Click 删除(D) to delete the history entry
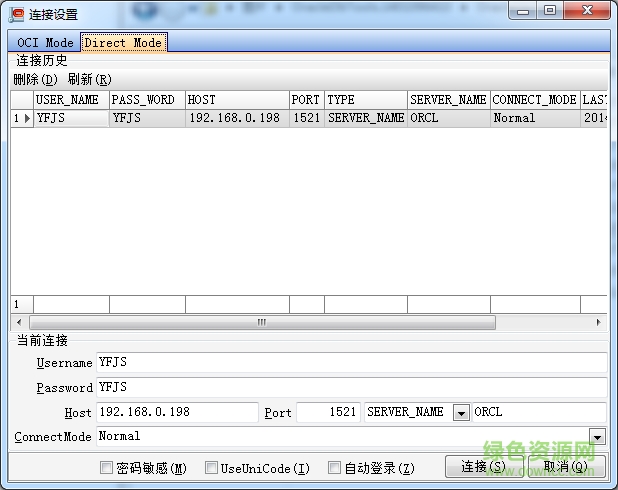This screenshot has height=490, width=618. point(35,79)
